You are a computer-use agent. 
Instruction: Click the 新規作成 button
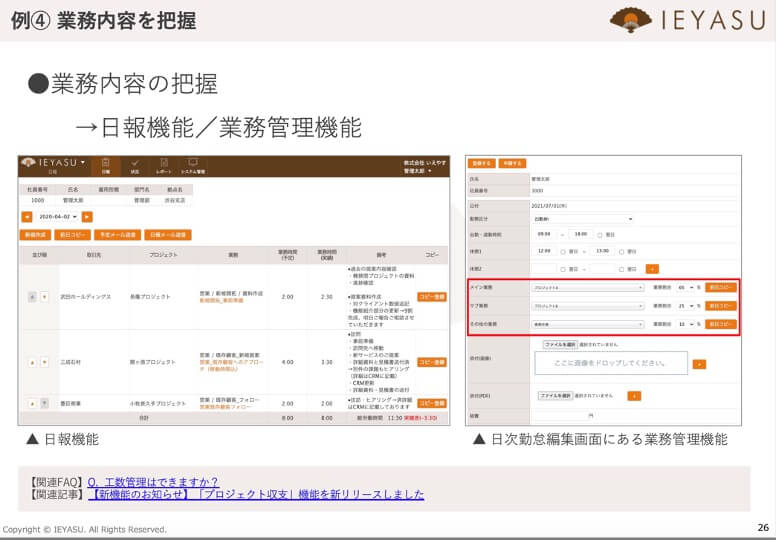[x=35, y=235]
